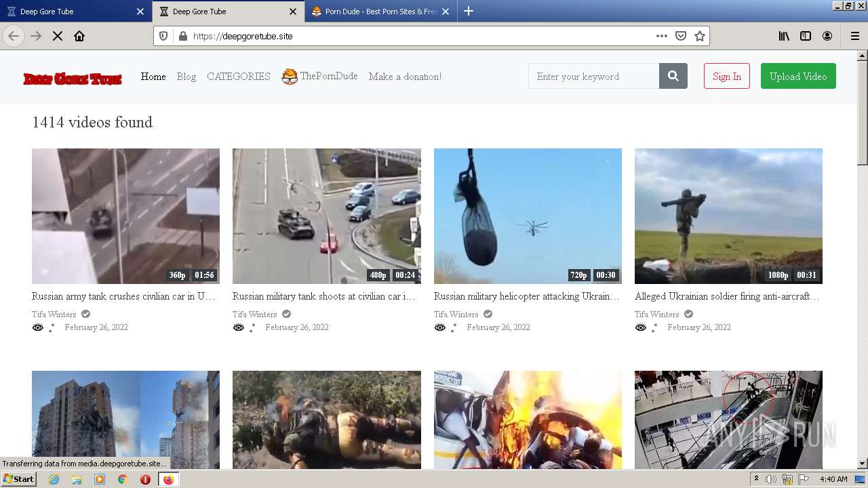Screen dimensions: 868x488
Task: Click the verified badge under the tank shoots video
Action: (286, 314)
